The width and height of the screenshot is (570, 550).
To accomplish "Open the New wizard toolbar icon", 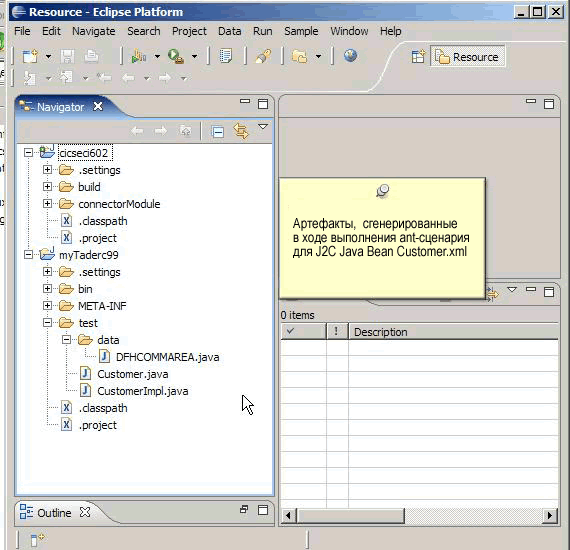I will (30, 56).
